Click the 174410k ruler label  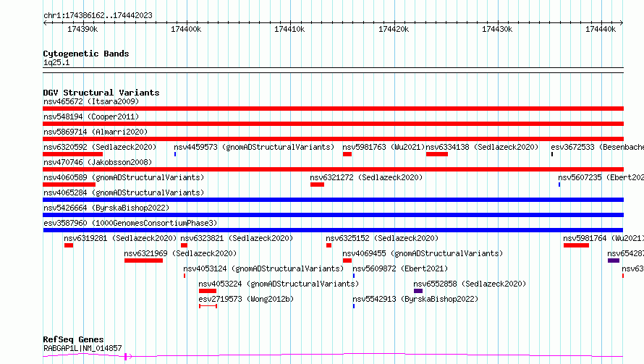click(289, 29)
